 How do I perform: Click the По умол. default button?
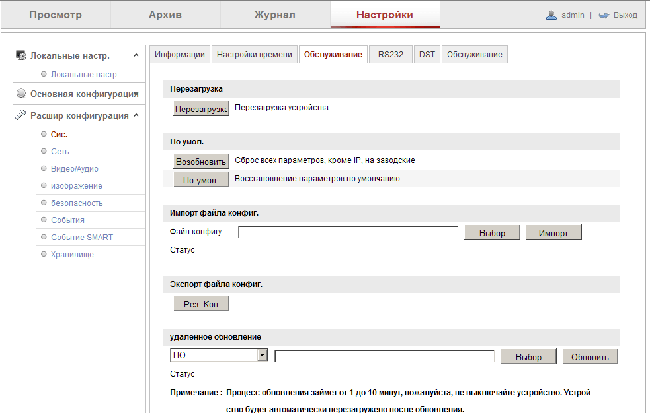[x=201, y=180]
